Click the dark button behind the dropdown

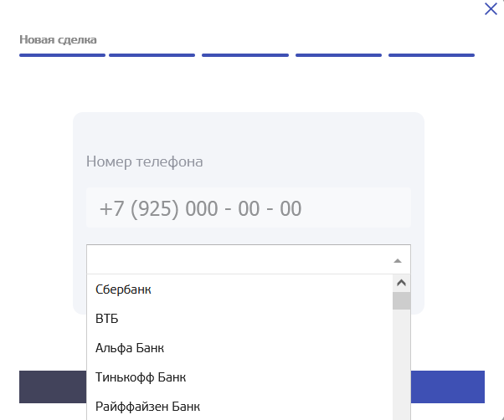coord(53,387)
